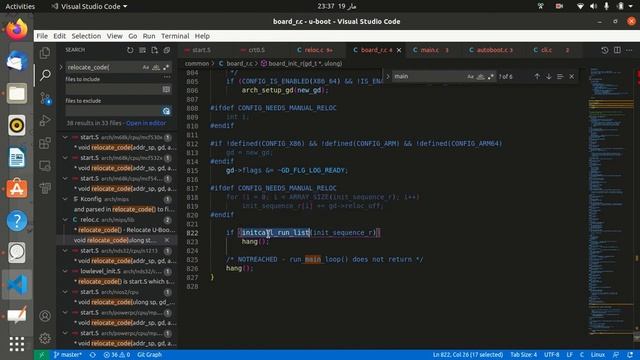Toggle search details ellipsis in Search panel
640x360 pixels.
[167, 77]
